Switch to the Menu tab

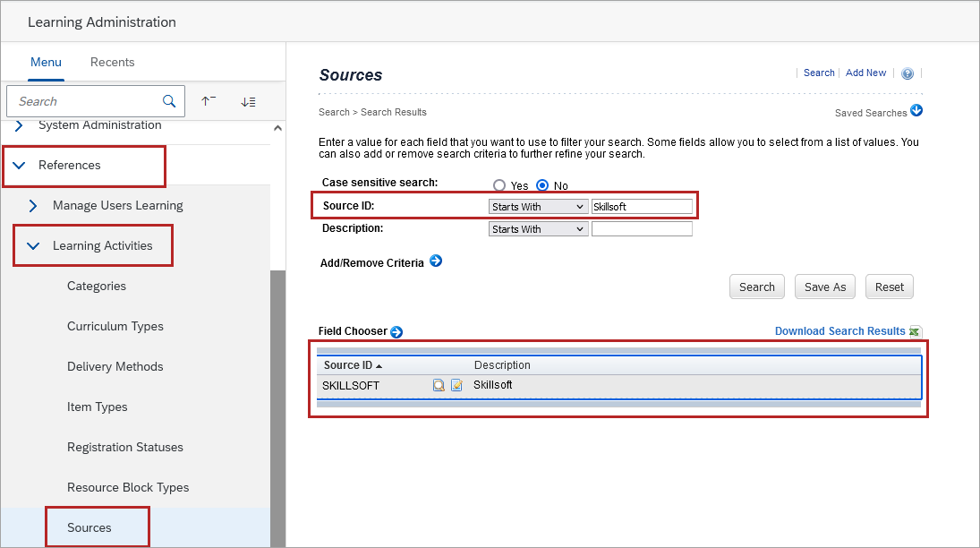click(46, 62)
